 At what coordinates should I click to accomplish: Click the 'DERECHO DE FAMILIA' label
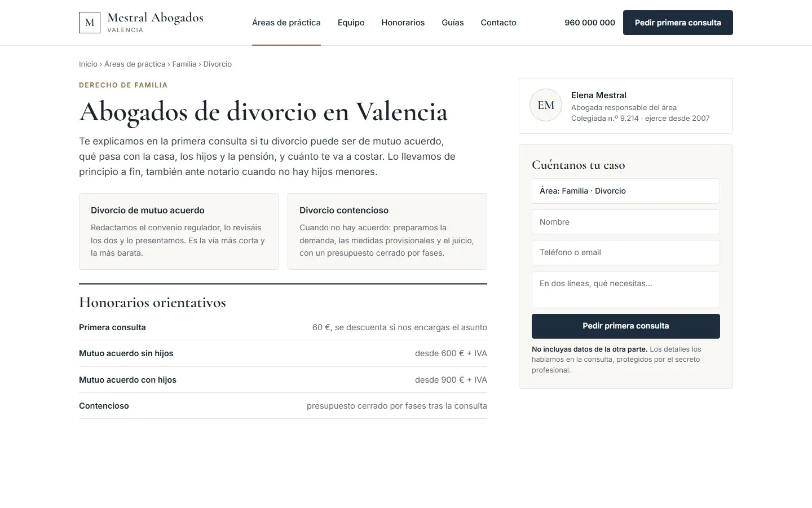[x=123, y=85]
